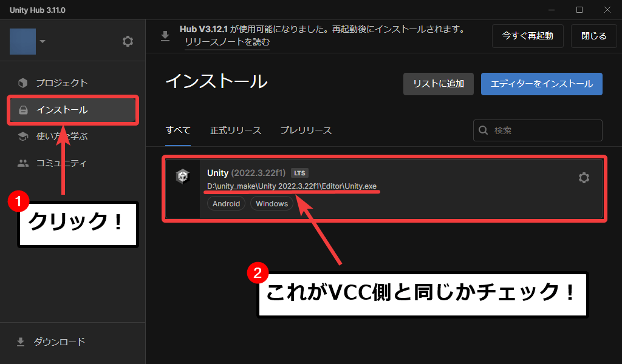Click the Learn graduation cap icon
Screen dimensions: 622x364
[23, 136]
